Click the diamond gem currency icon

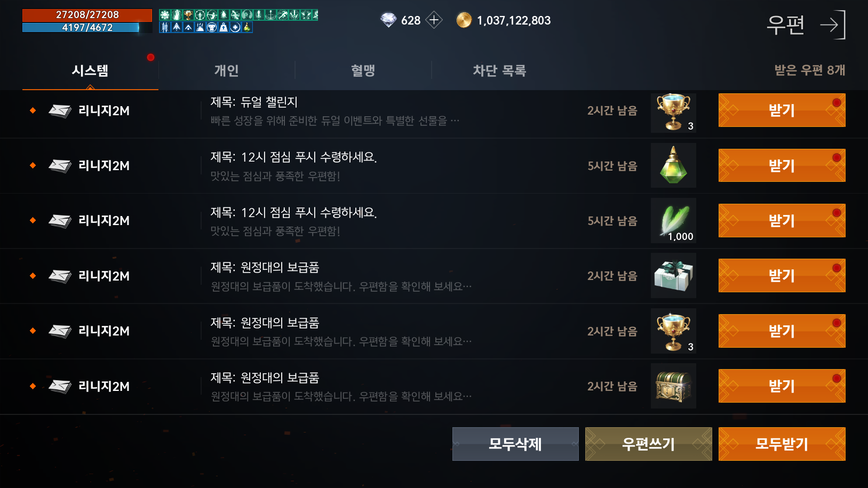point(388,20)
